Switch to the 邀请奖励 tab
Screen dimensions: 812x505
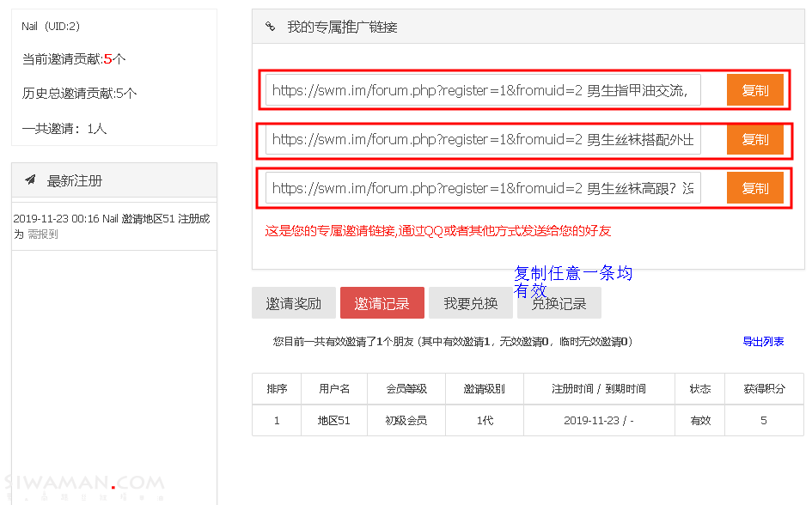point(293,303)
